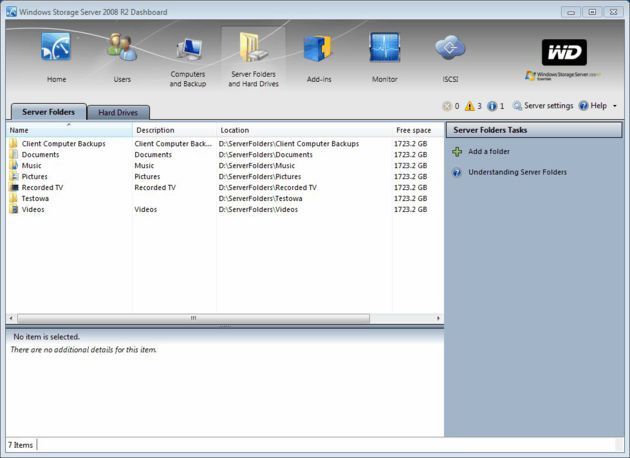This screenshot has height=458, width=630.
Task: Click the Understanding Server Folders help icon
Action: coord(457,172)
